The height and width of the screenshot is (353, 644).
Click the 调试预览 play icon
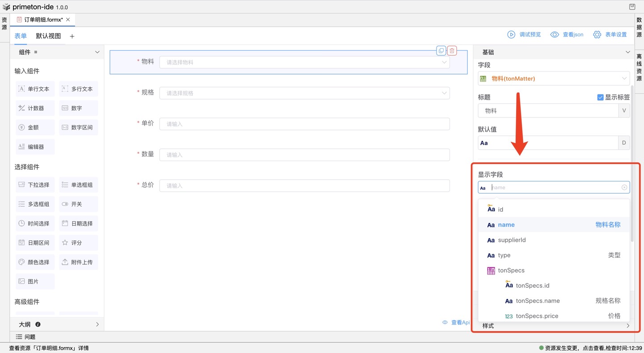[511, 35]
